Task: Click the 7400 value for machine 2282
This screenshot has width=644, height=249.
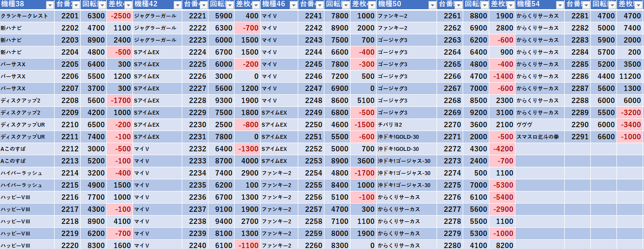Action: click(x=630, y=28)
